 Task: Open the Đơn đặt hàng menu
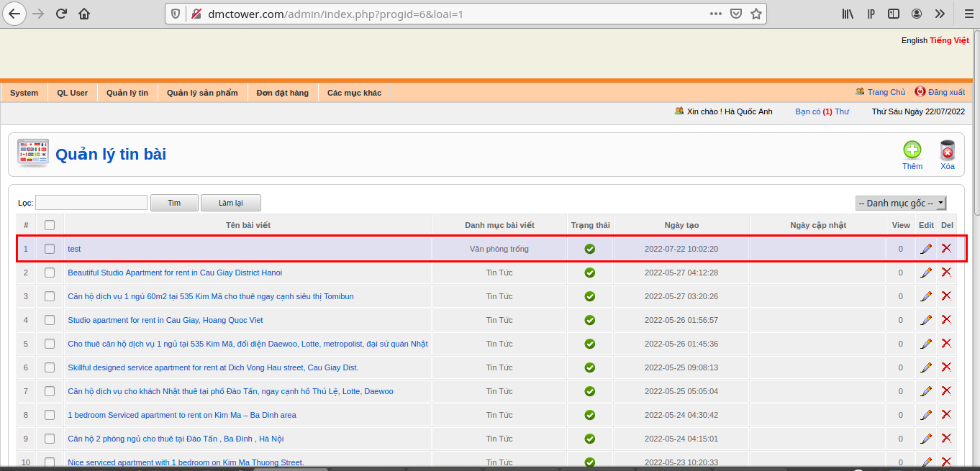click(x=282, y=93)
